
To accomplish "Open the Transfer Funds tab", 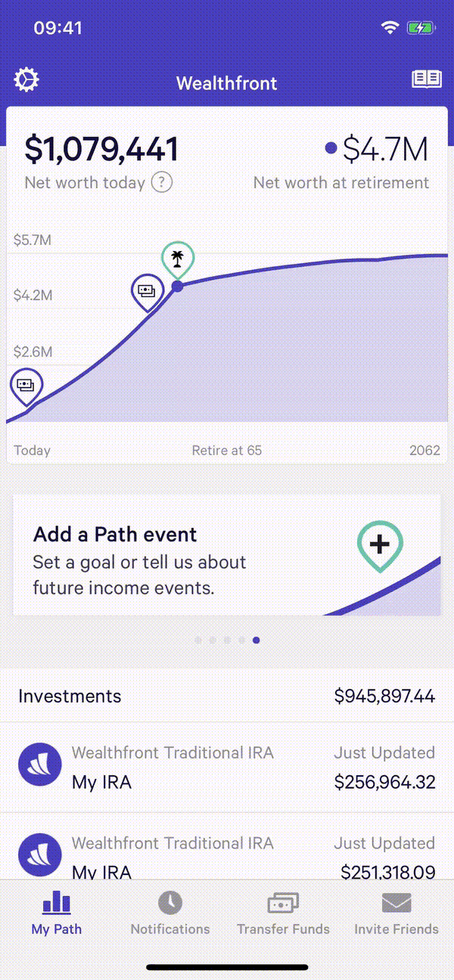I will (284, 913).
